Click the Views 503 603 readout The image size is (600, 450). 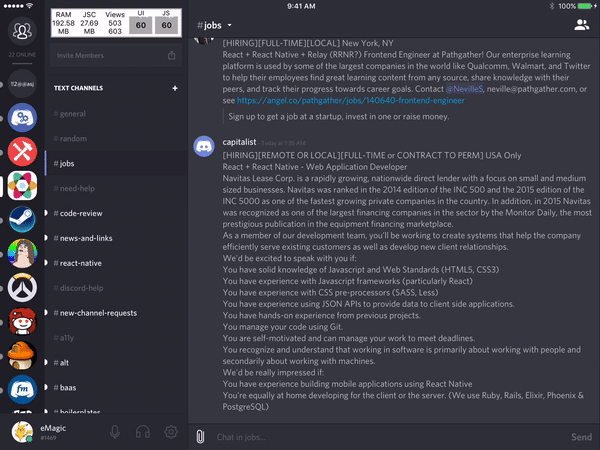pyautogui.click(x=115, y=23)
